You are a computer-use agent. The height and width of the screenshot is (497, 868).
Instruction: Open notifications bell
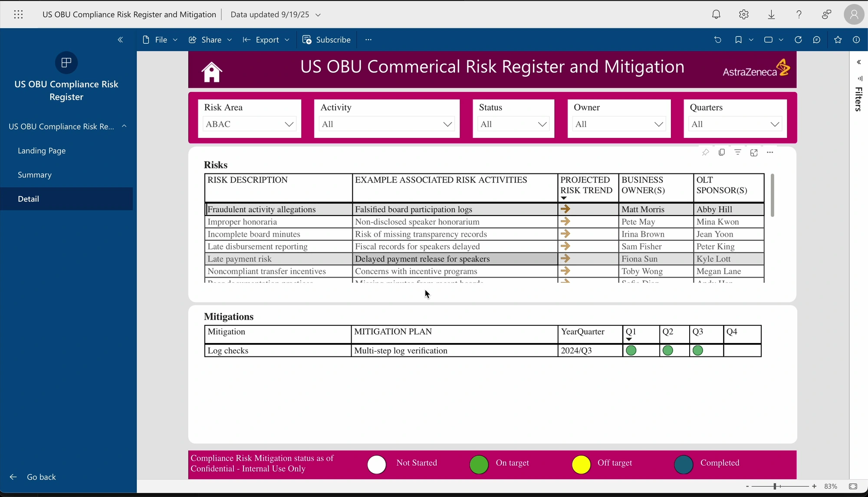(x=716, y=14)
